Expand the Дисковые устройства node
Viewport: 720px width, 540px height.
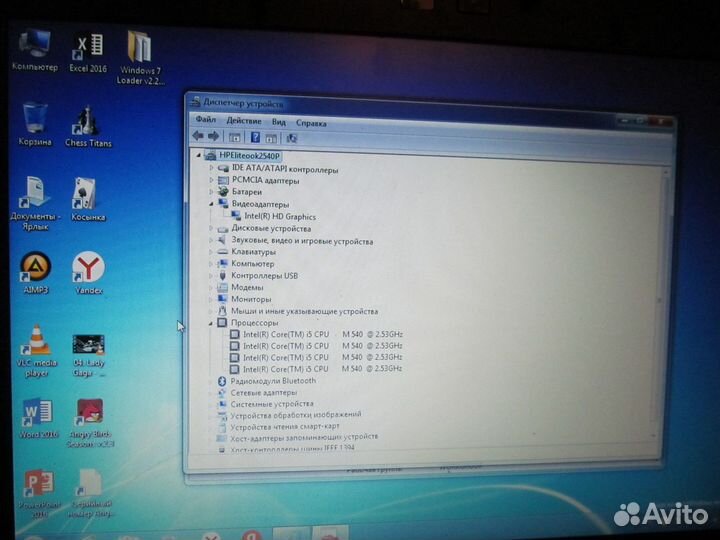click(x=211, y=228)
